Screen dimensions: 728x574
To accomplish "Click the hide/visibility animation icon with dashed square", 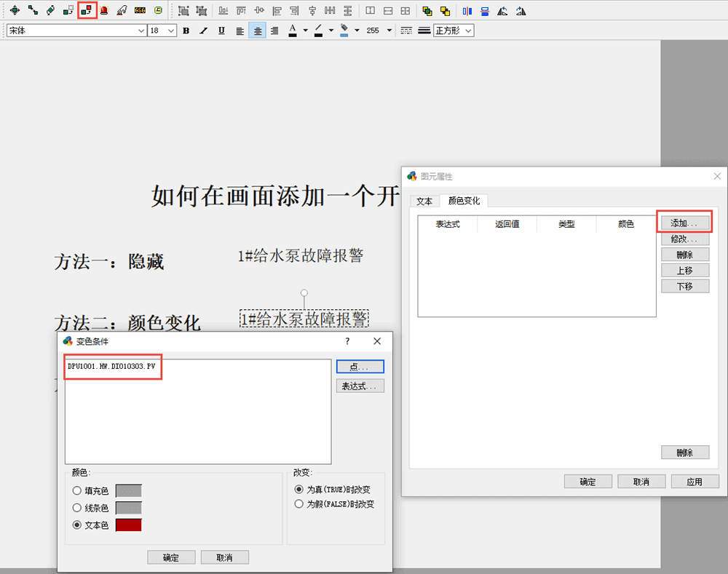I will [x=68, y=10].
